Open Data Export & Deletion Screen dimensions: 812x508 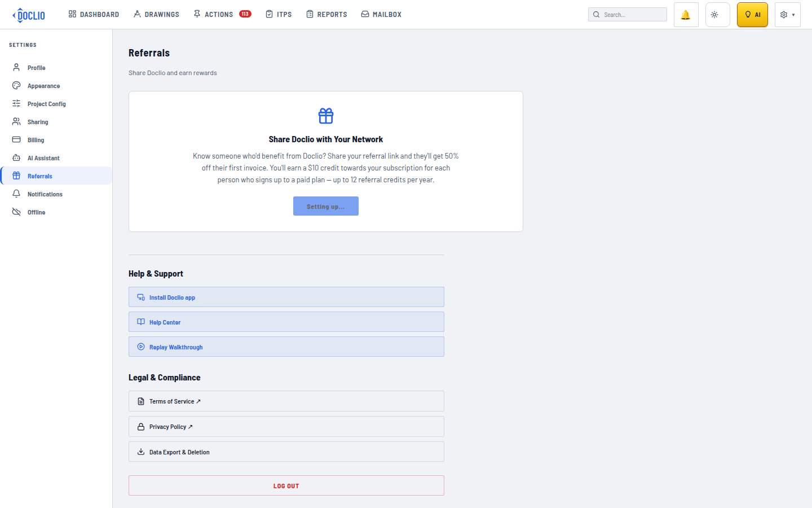coord(286,452)
